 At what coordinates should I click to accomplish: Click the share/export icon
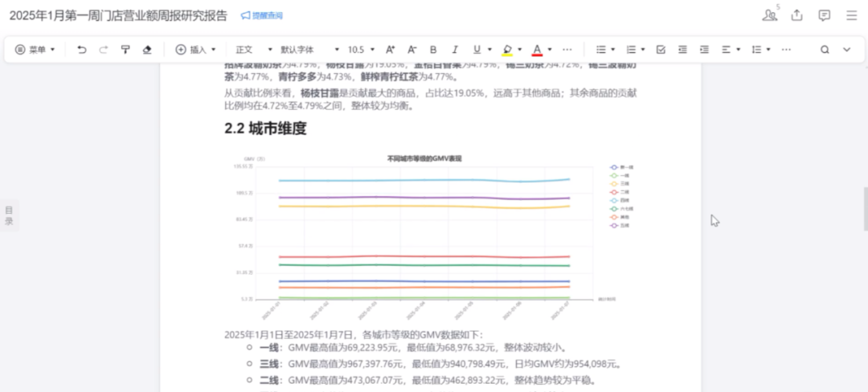796,15
